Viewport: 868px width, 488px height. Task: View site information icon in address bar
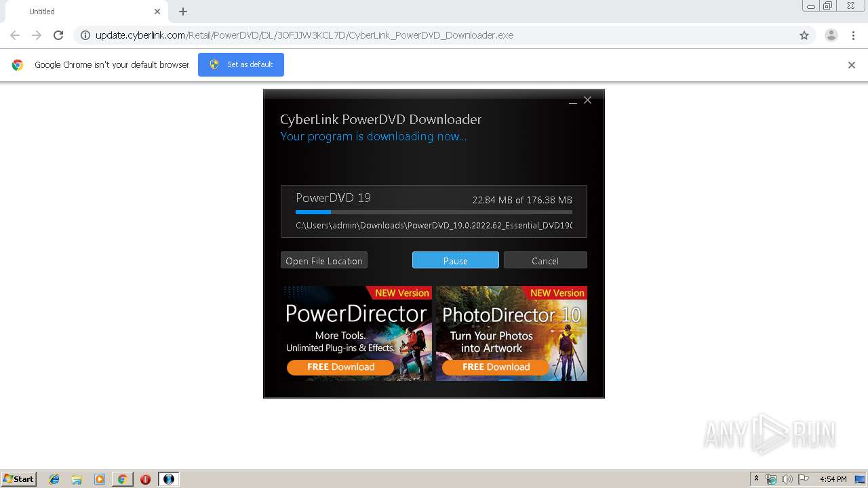[x=85, y=35]
